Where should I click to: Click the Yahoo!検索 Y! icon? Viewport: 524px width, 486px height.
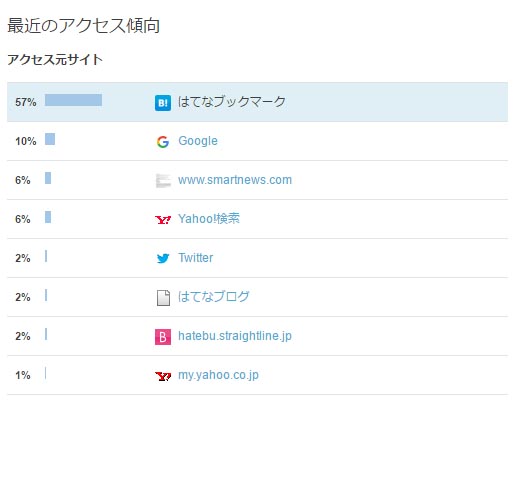(x=163, y=220)
